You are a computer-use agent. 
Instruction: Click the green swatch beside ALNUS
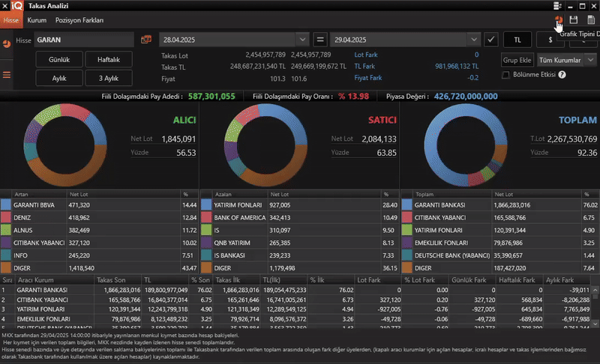6,230
